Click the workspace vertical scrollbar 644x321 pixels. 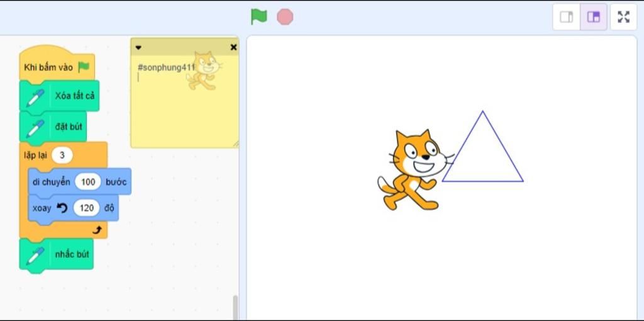point(235,307)
